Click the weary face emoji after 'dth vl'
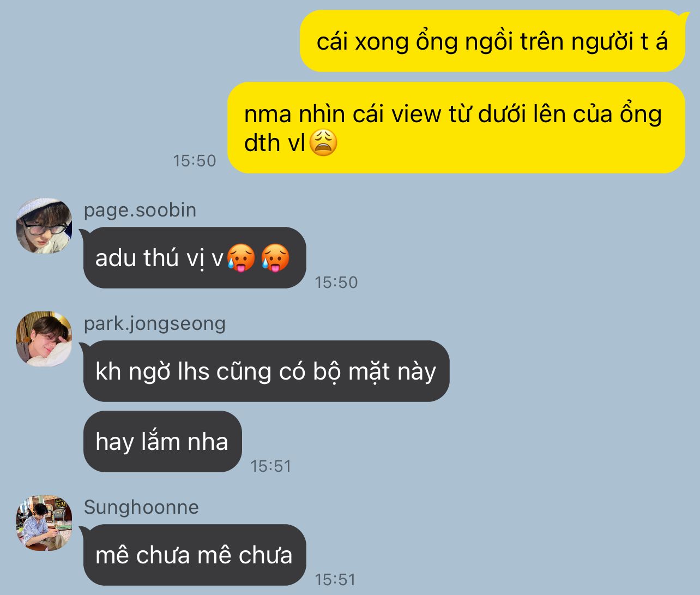 click(323, 143)
